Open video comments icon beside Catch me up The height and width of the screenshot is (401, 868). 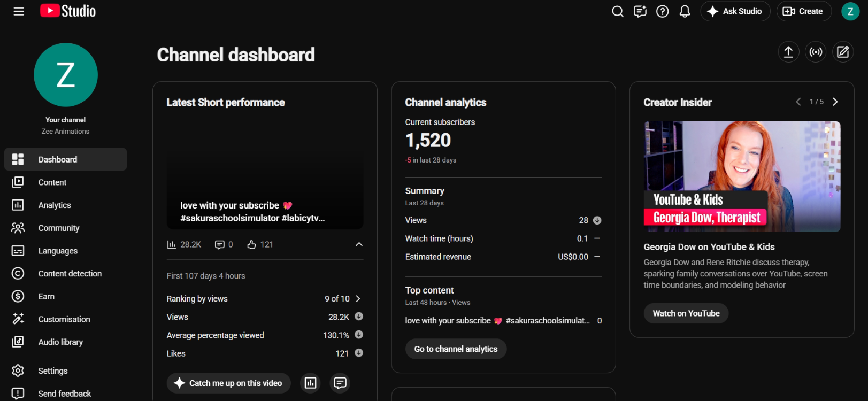pos(340,383)
